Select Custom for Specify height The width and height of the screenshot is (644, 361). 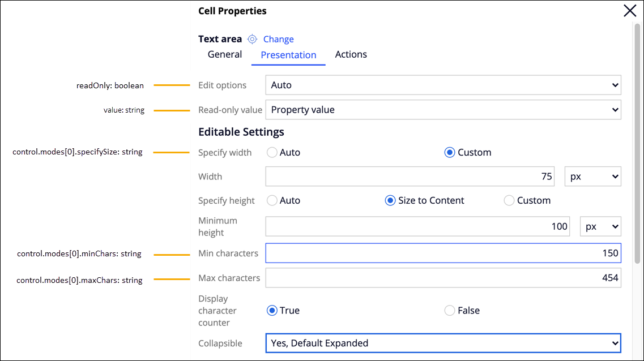coord(509,200)
